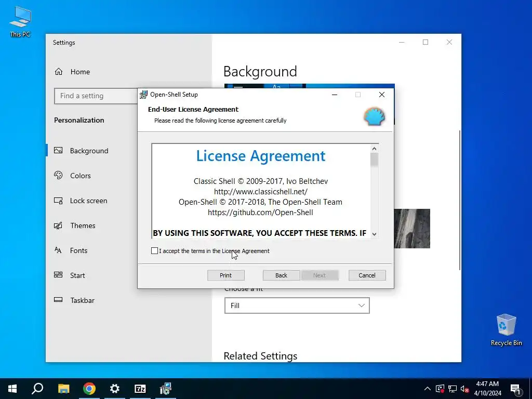The height and width of the screenshot is (399, 532).
Task: Click the Open-Shell Setup title bar installer icon
Action: click(x=143, y=95)
